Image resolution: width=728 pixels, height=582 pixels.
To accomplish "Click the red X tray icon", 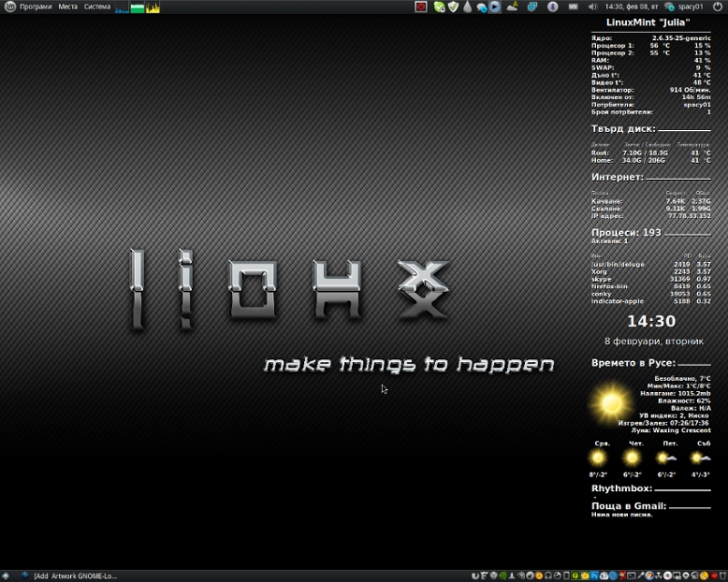I will pos(420,6).
